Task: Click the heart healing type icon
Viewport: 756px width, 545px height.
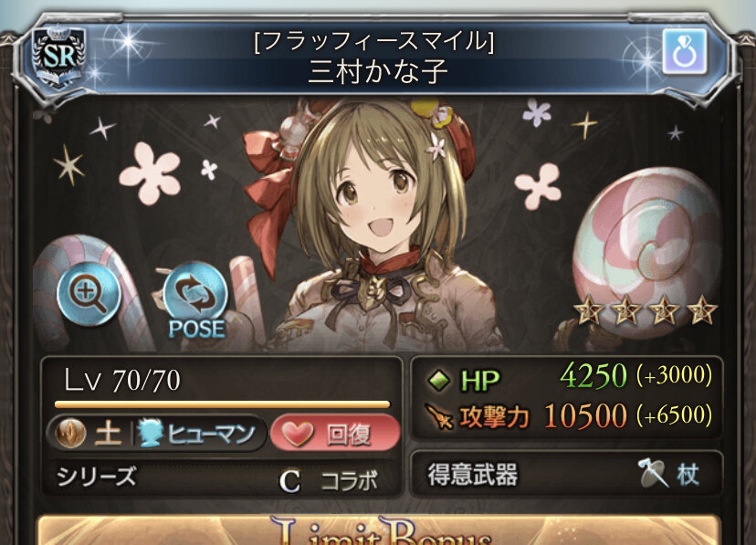Action: point(298,433)
